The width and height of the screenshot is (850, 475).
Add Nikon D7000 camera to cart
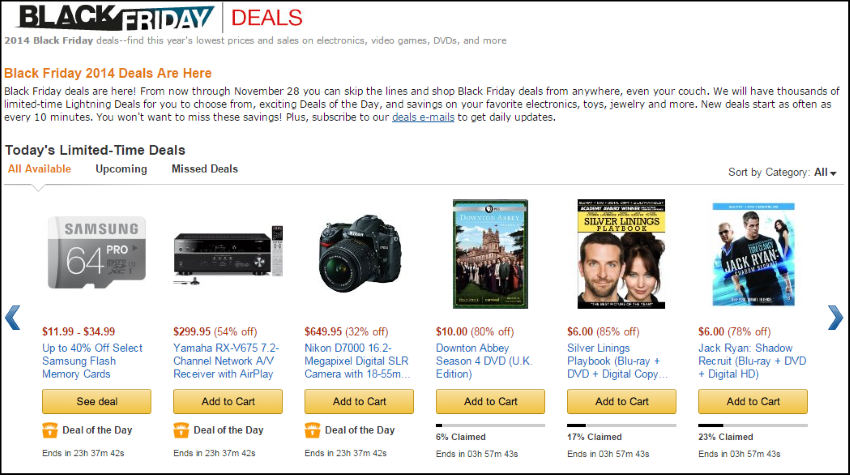(359, 402)
